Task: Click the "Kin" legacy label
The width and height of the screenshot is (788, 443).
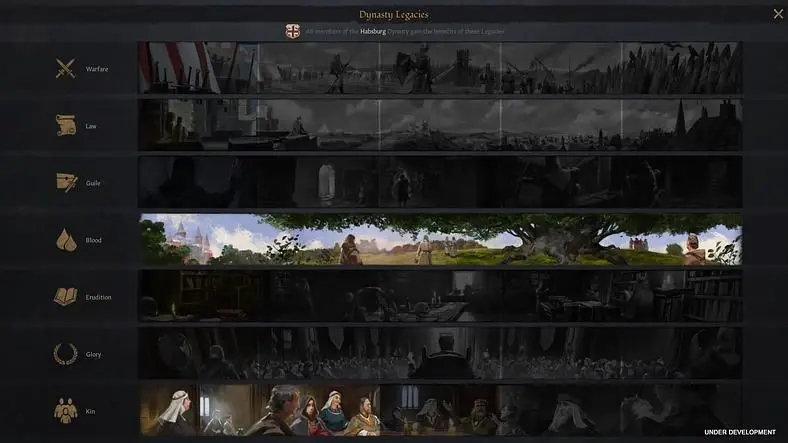Action: (90, 411)
